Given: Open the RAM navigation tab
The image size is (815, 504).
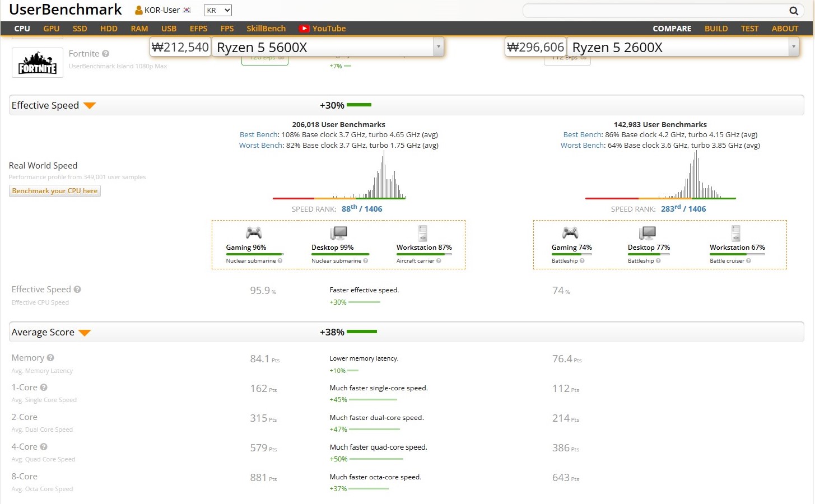Looking at the screenshot, I should [139, 29].
